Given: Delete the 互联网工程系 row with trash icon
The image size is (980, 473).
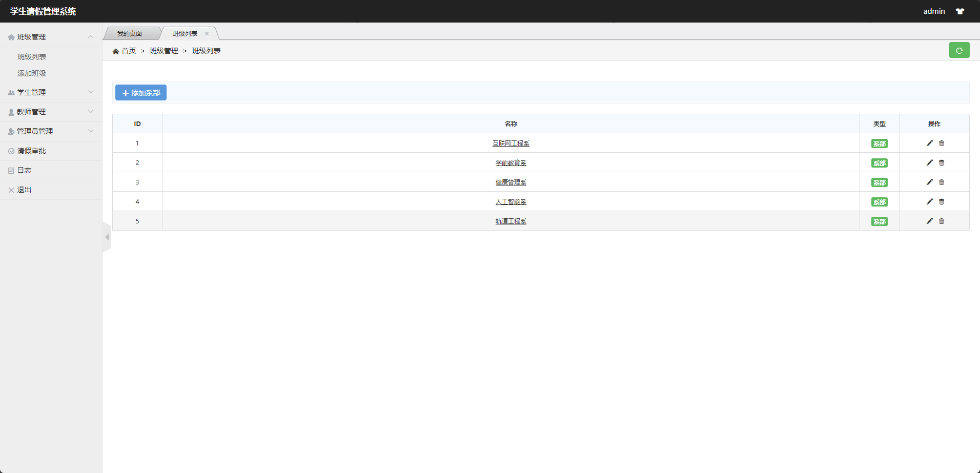Looking at the screenshot, I should 942,143.
